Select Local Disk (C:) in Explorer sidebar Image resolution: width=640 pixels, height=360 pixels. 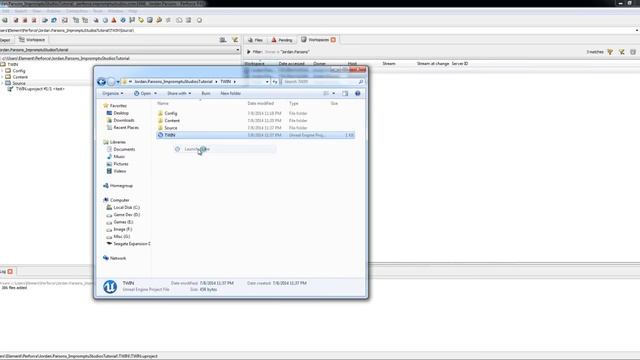coord(123,207)
